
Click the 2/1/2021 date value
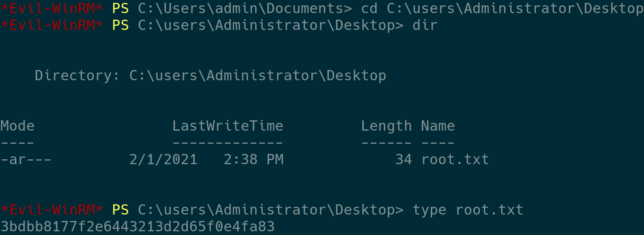click(163, 159)
